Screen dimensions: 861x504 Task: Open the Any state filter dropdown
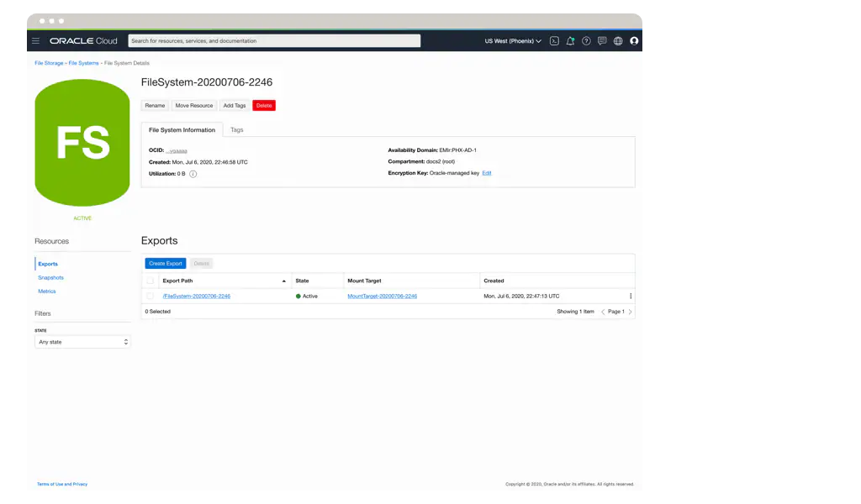[x=82, y=342]
